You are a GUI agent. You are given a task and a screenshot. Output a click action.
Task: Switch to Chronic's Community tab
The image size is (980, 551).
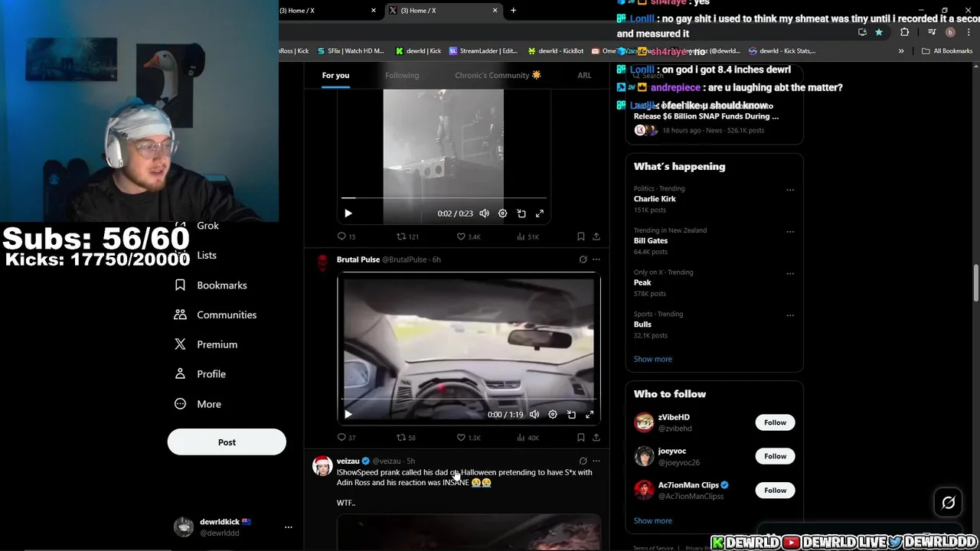pyautogui.click(x=498, y=75)
